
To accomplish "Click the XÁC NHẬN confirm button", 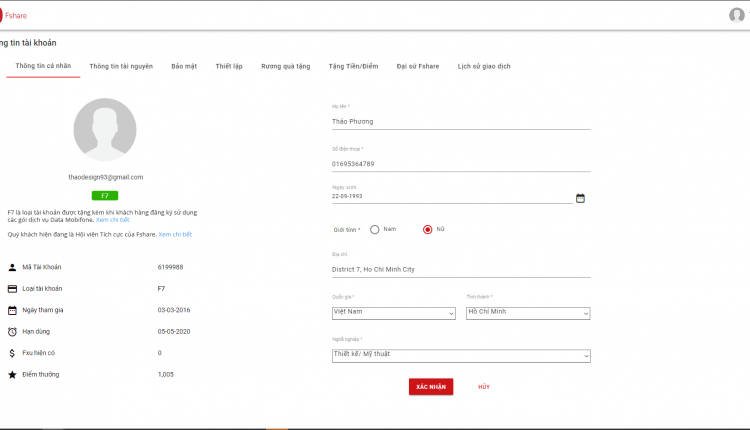I will tap(431, 386).
